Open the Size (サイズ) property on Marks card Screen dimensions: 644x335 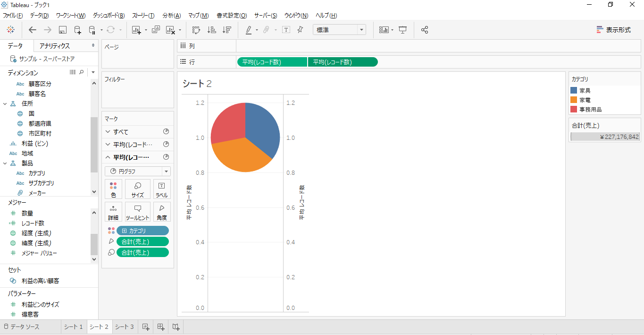(x=137, y=189)
